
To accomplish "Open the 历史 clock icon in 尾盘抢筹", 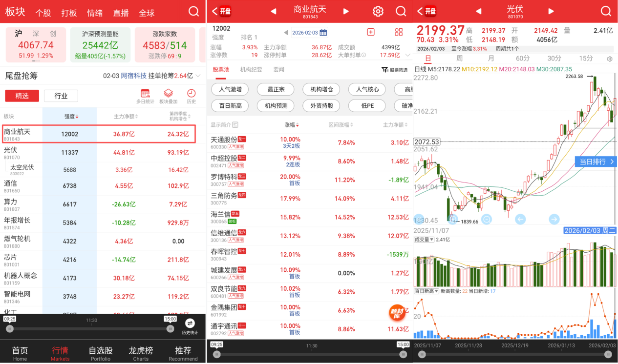I will point(191,96).
